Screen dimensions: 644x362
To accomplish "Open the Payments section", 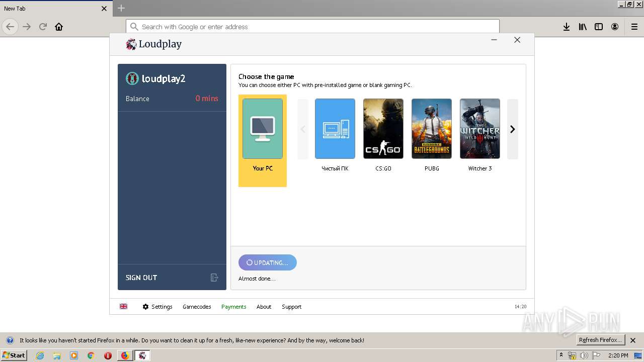I will coord(234,307).
